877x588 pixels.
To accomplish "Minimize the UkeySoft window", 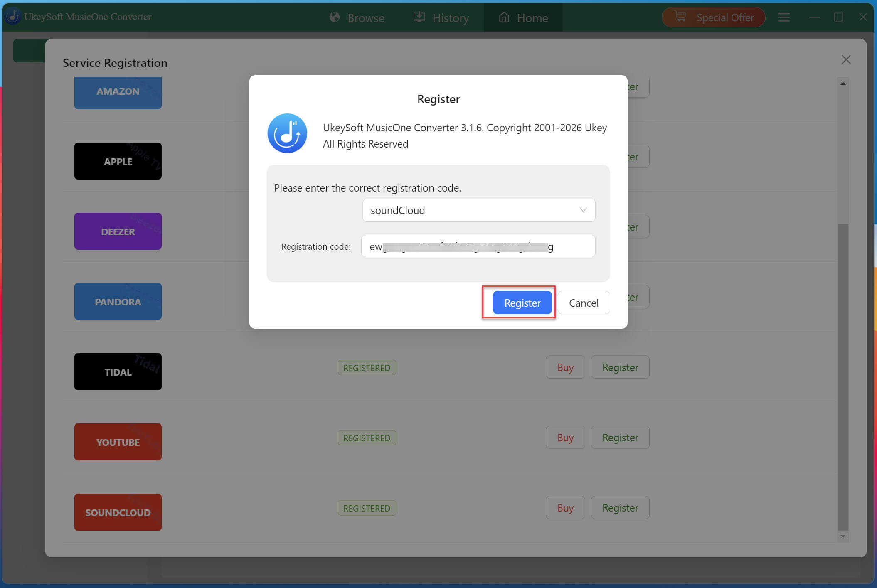I will (x=814, y=17).
